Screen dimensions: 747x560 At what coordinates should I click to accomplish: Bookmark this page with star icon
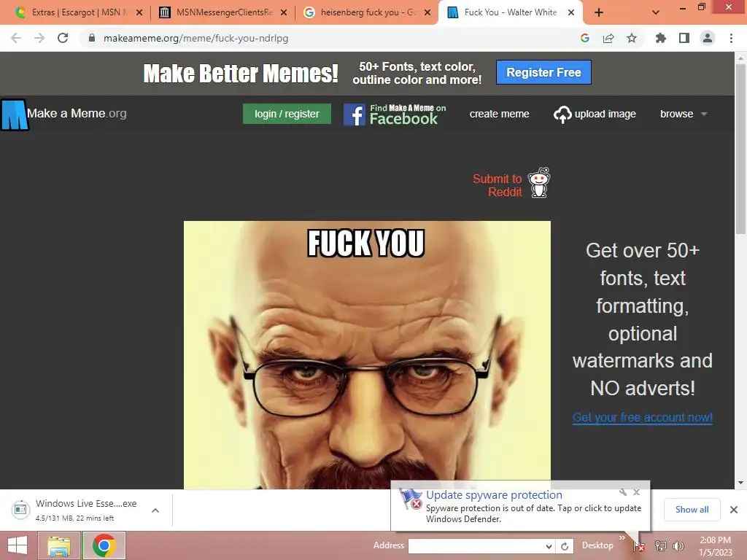[632, 38]
